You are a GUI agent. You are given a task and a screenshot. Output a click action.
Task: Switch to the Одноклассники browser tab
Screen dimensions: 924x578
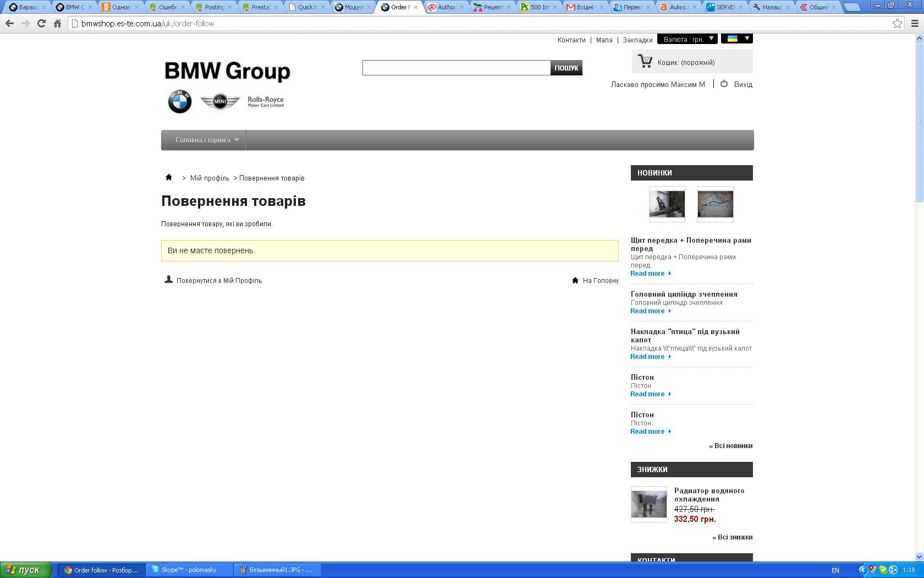120,7
